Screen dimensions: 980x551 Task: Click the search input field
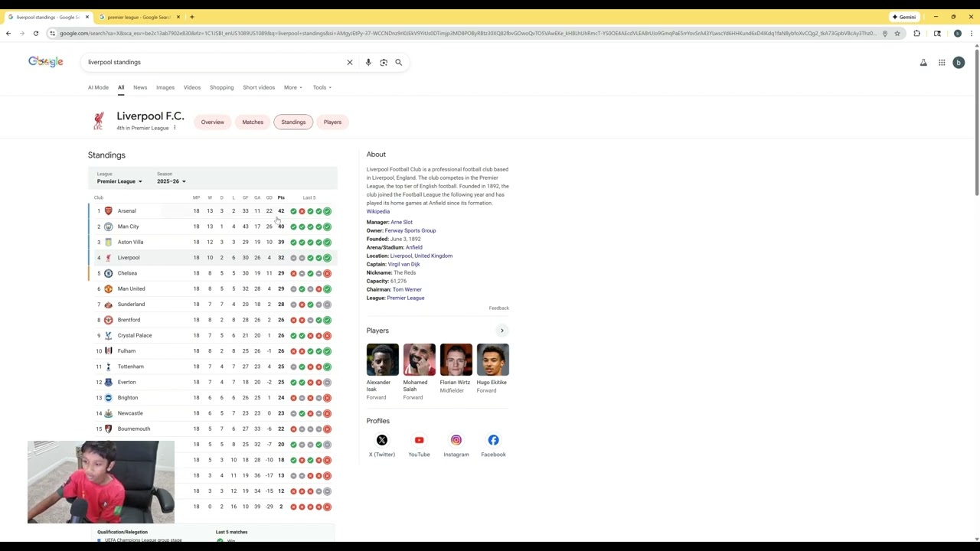pyautogui.click(x=214, y=62)
